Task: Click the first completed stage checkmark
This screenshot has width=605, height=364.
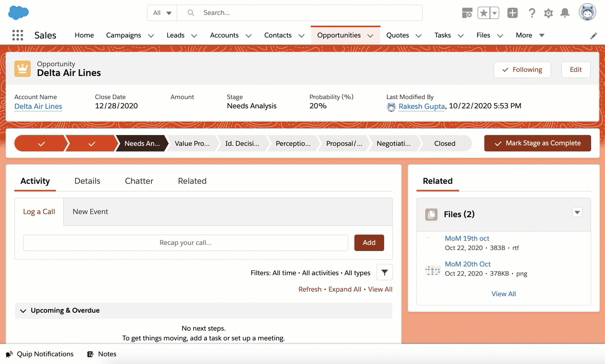Action: pyautogui.click(x=41, y=143)
